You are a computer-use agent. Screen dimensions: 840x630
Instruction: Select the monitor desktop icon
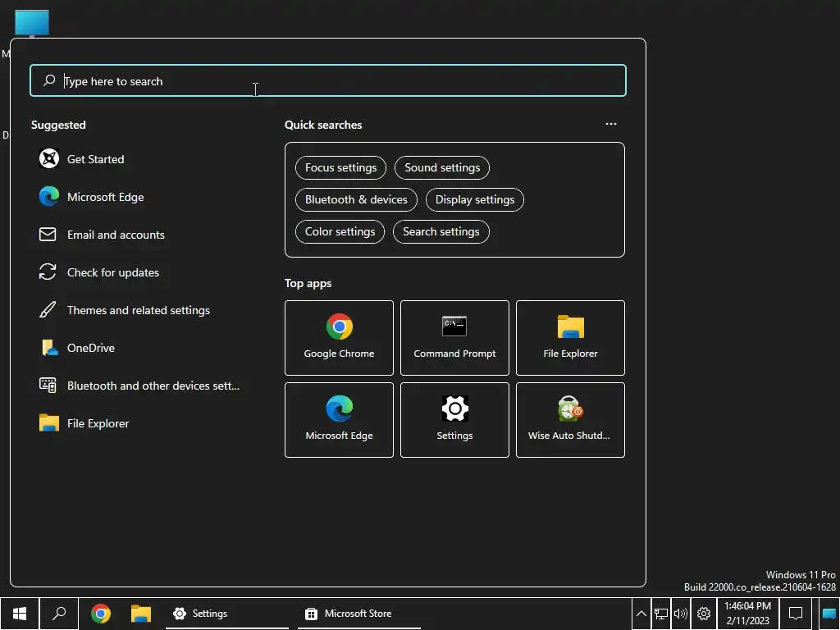(x=32, y=24)
